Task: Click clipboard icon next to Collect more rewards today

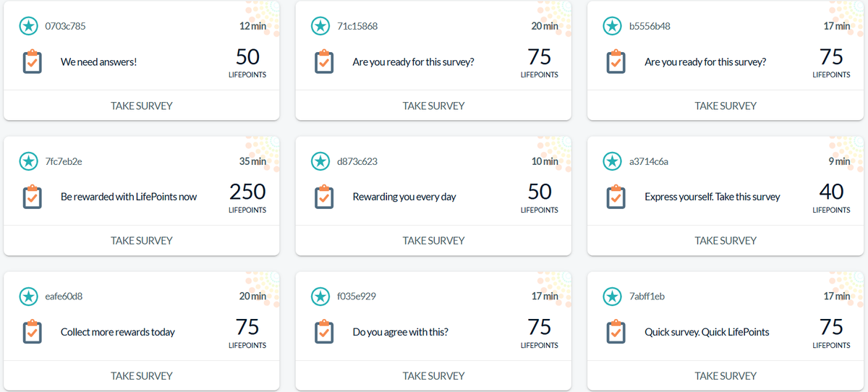Action: coord(32,332)
